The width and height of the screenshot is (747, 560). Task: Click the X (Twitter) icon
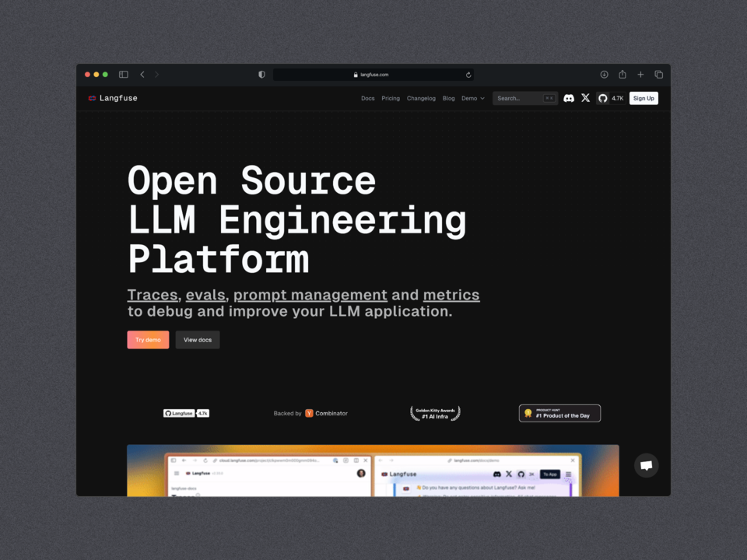point(586,98)
